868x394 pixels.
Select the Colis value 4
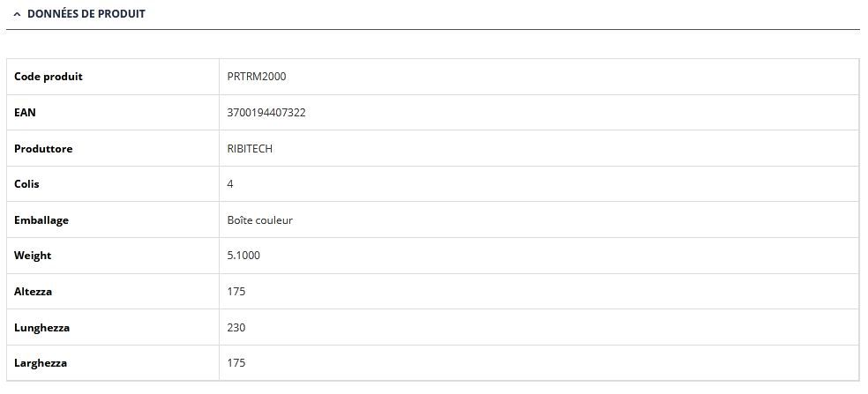(x=230, y=184)
